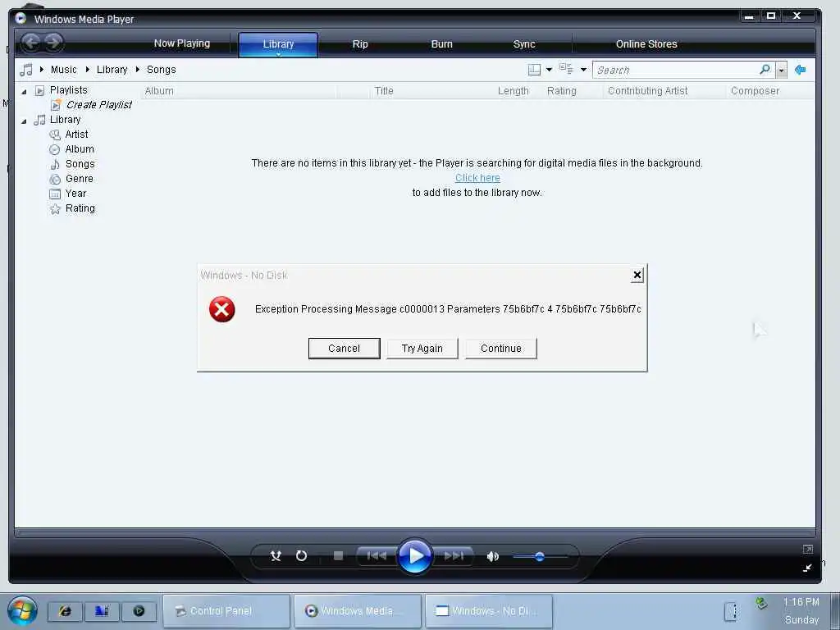The width and height of the screenshot is (840, 630).
Task: Click in the Search input field
Action: click(677, 70)
